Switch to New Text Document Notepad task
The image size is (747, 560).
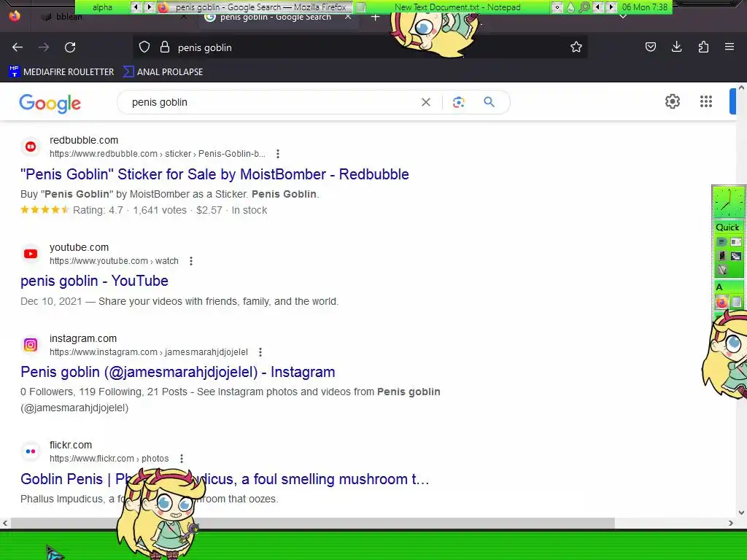[x=452, y=7]
